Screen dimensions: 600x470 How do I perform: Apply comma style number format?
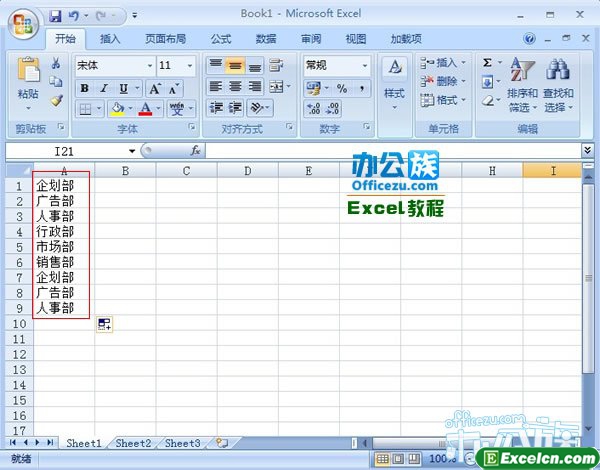click(x=361, y=89)
